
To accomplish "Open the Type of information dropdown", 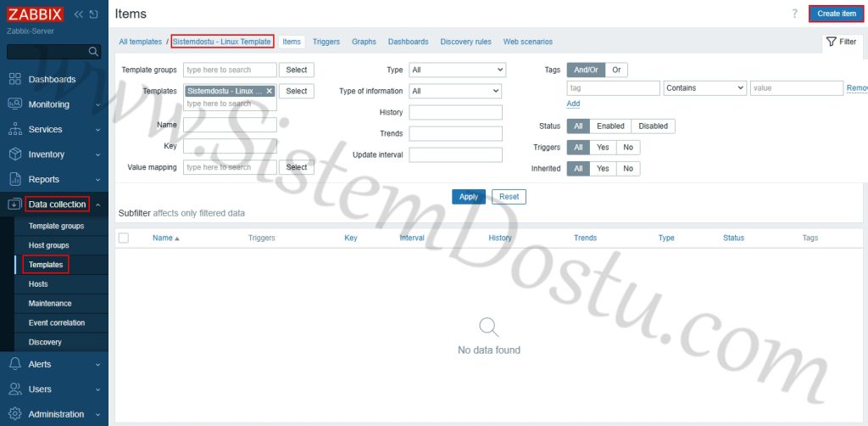I will point(455,91).
